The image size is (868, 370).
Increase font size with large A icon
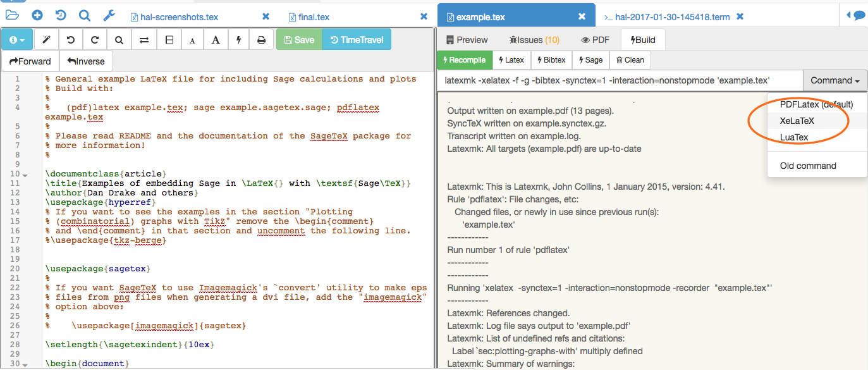point(216,40)
